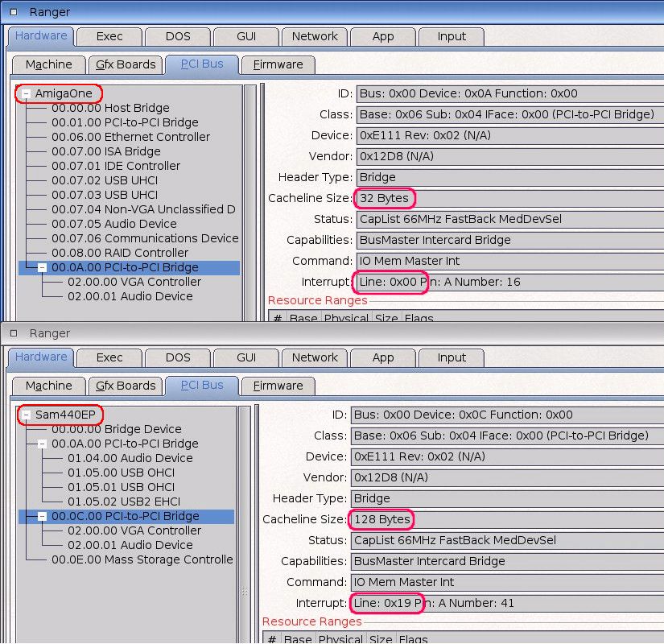This screenshot has width=664, height=644.
Task: Select the 00.07.00 ISA Bridge entry
Action: point(106,151)
